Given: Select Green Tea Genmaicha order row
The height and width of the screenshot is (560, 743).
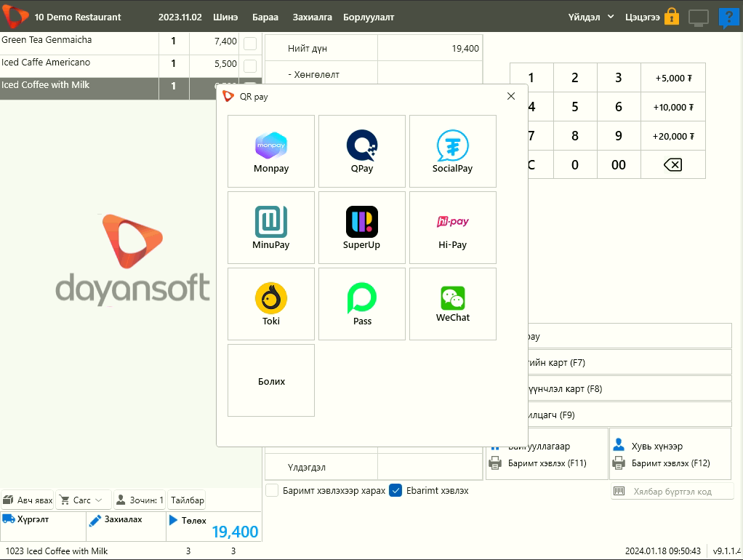Looking at the screenshot, I should 131,44.
